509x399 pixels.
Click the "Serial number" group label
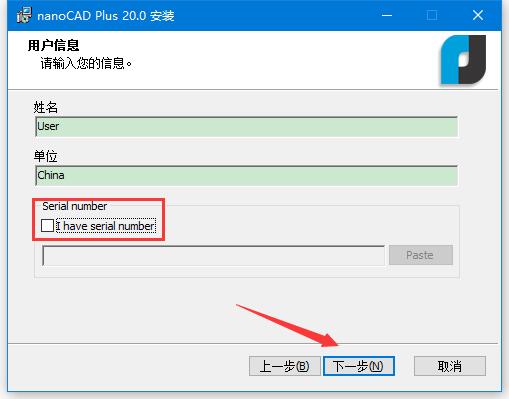coord(74,206)
